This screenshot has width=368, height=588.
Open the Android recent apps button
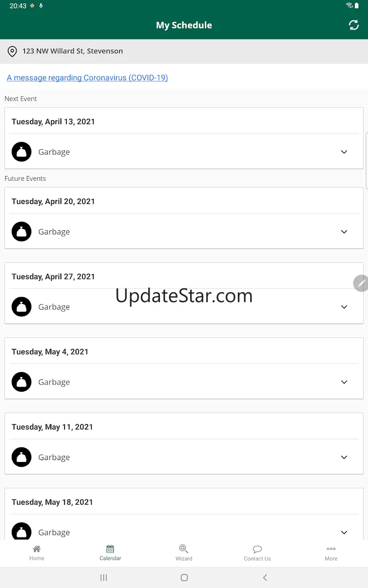click(x=104, y=578)
